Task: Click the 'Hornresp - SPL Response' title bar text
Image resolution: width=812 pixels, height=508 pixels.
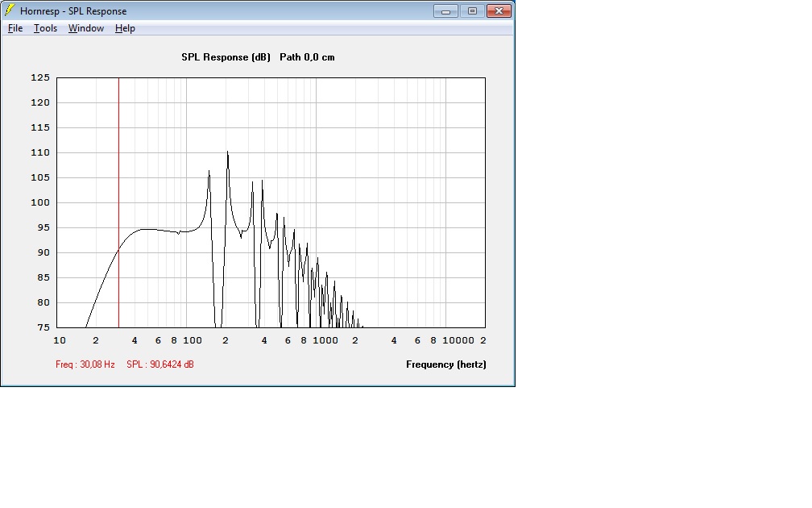Action: [73, 11]
